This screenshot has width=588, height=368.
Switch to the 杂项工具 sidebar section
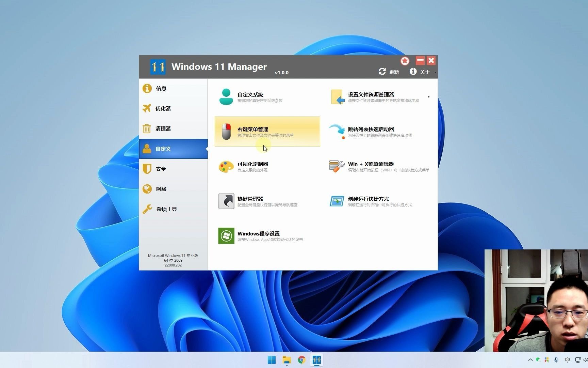(x=173, y=209)
